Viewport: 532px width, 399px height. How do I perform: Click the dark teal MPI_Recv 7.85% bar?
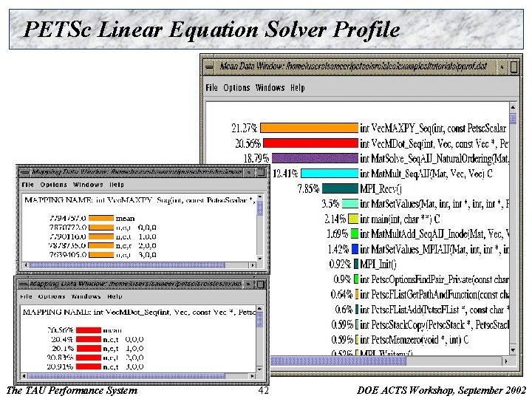tap(340, 188)
